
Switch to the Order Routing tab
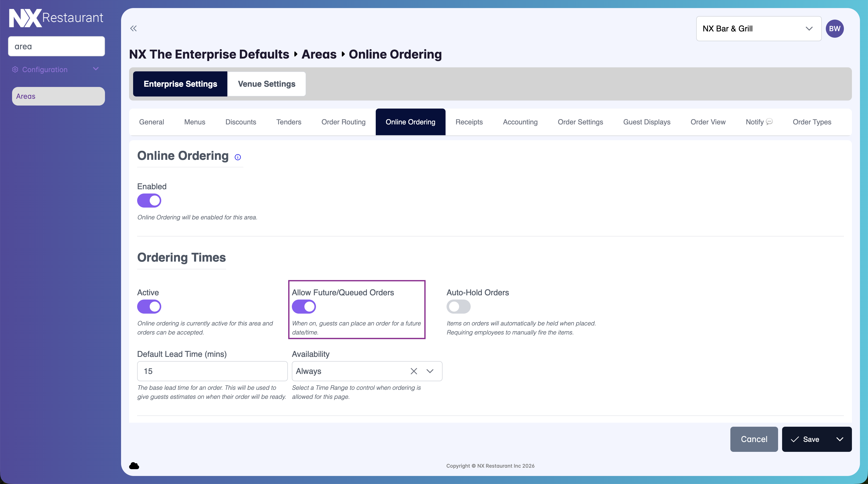pos(343,122)
